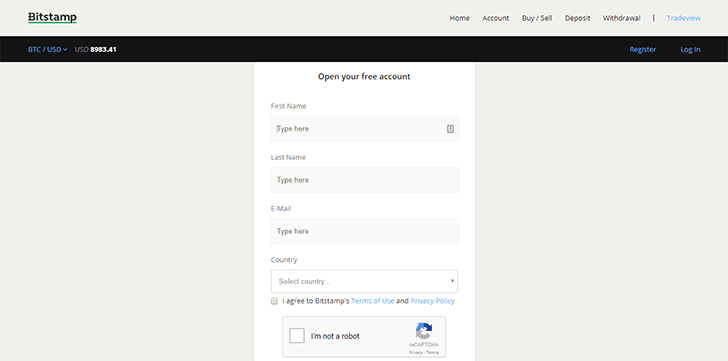Open the Withdrawal page
Screen dimensions: 728x361
coord(621,18)
